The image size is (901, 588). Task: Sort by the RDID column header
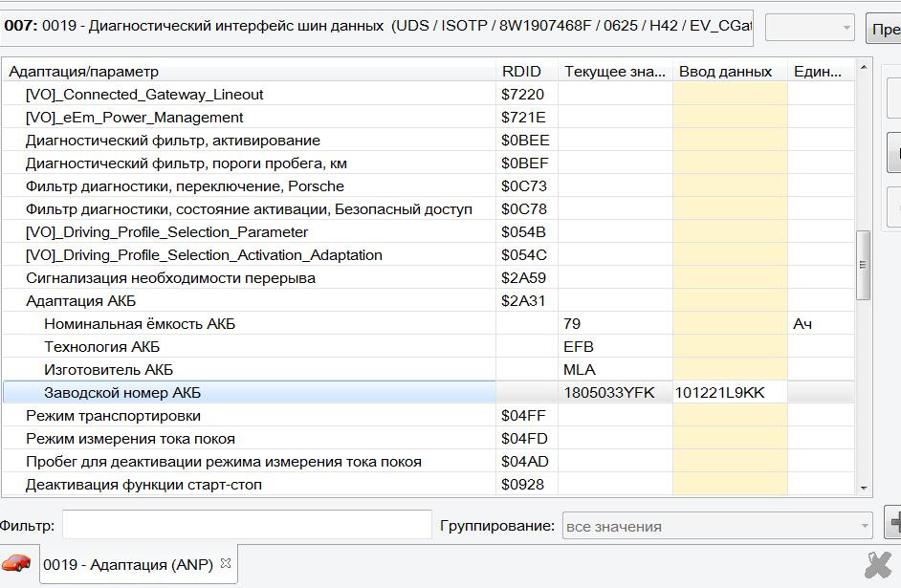coord(521,72)
